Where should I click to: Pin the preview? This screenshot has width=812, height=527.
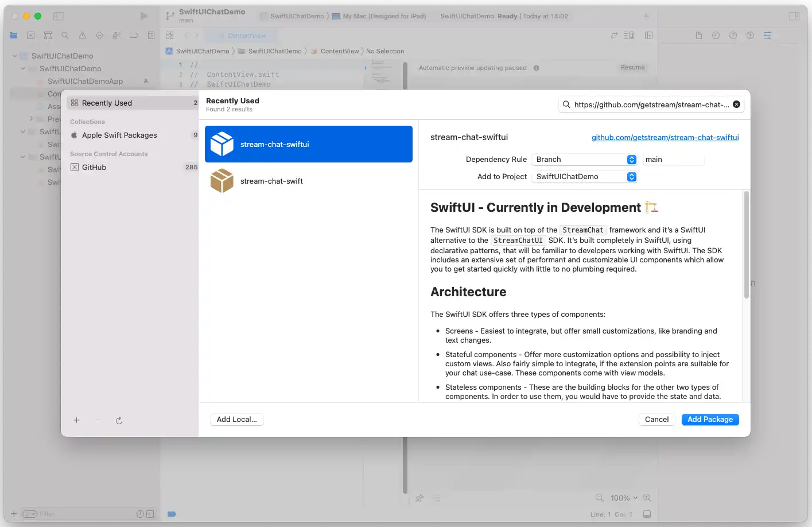point(419,498)
